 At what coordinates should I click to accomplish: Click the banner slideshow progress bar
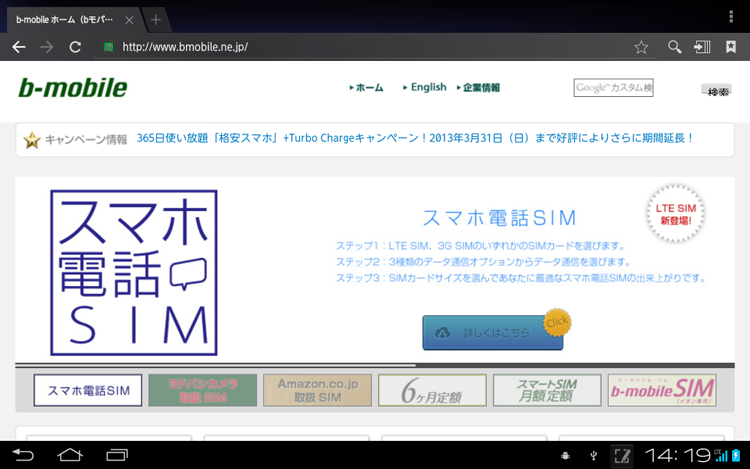(x=375, y=365)
